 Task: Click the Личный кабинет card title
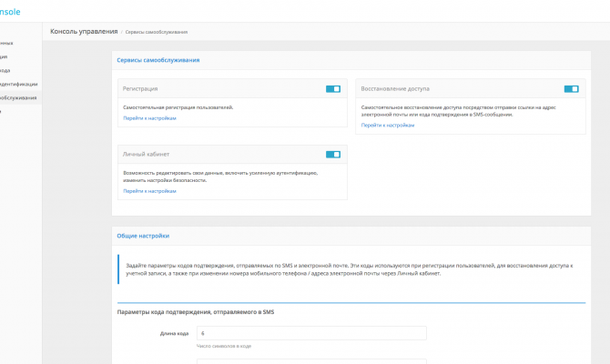(x=146, y=155)
